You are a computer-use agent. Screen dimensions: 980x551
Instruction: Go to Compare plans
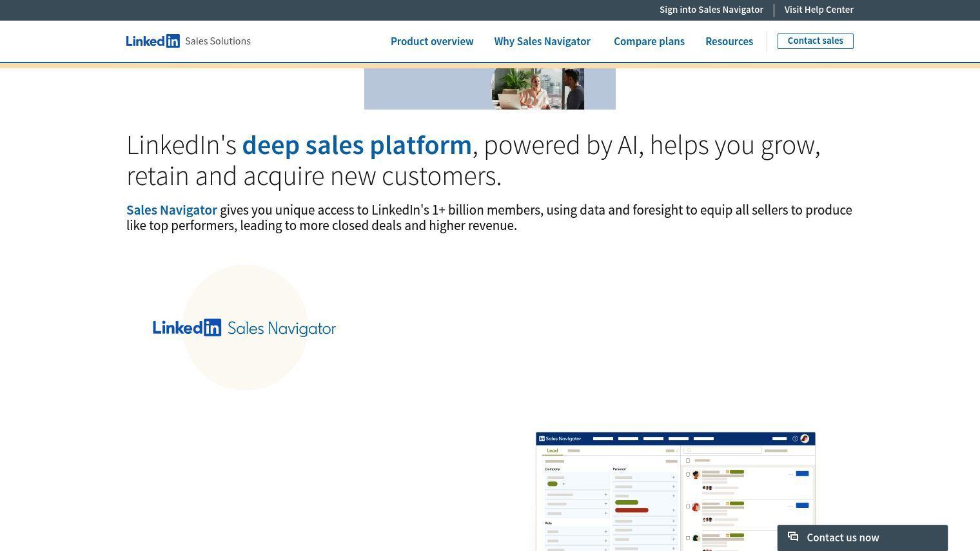[649, 41]
